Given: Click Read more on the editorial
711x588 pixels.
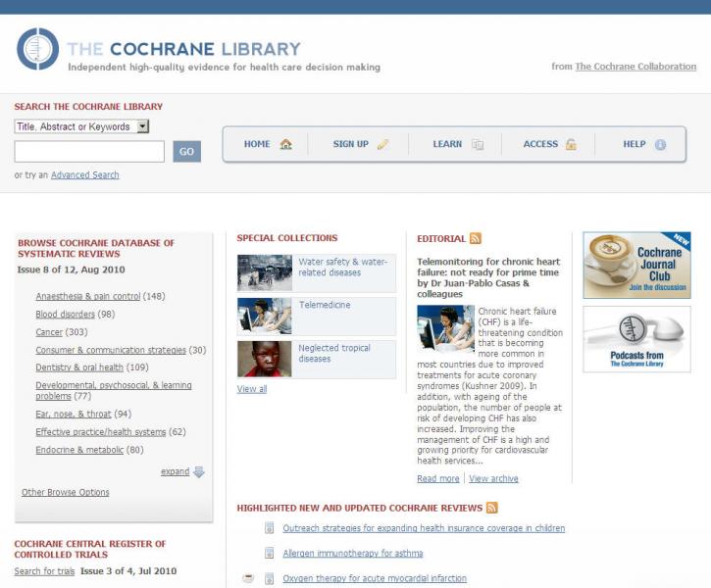Looking at the screenshot, I should [438, 478].
